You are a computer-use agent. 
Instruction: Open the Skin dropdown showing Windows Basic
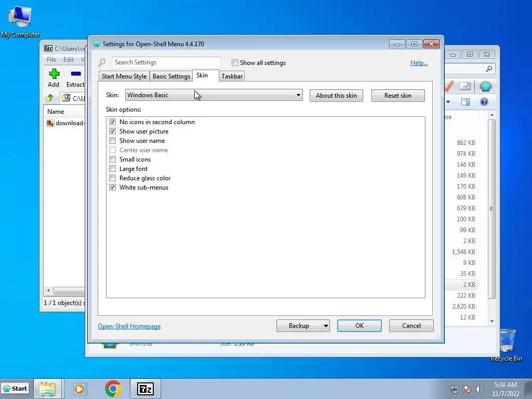pos(214,95)
